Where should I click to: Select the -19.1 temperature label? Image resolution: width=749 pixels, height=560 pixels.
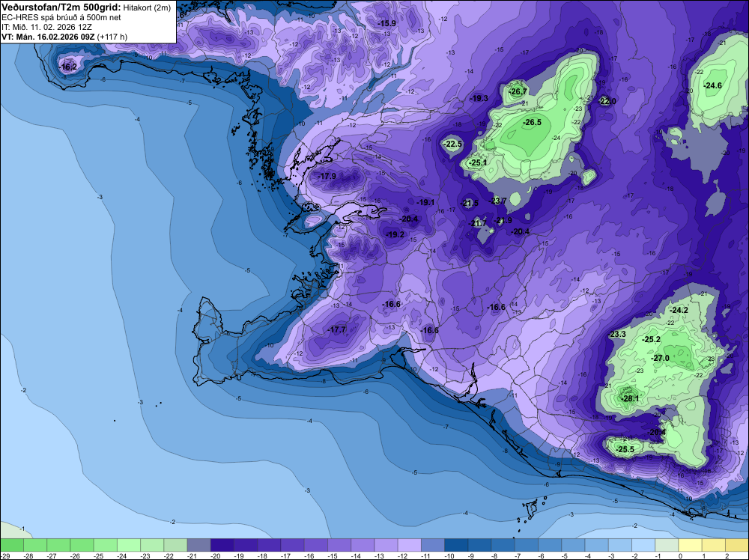click(x=425, y=202)
